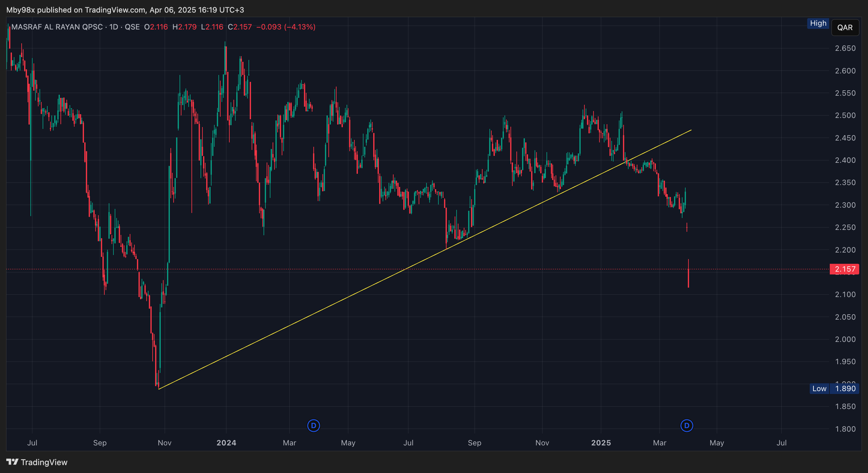Viewport: 868px width, 473px height.
Task: Click the QAR currency button
Action: tap(845, 27)
